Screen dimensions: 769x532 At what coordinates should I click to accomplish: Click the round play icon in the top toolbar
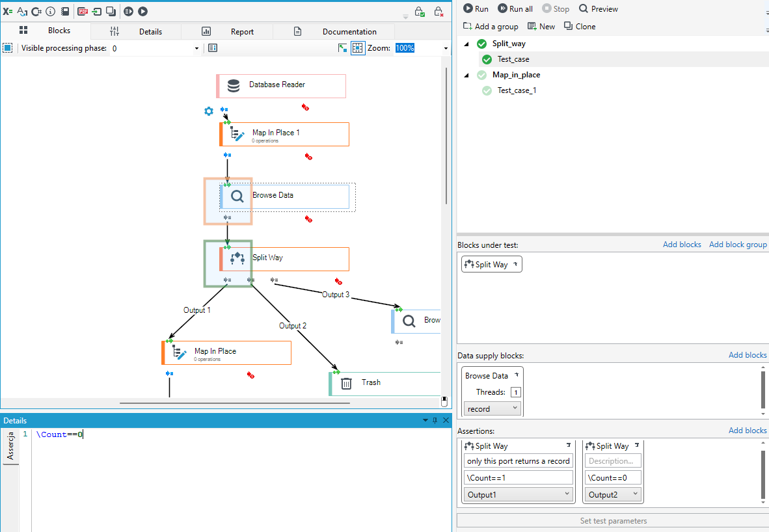pos(142,11)
